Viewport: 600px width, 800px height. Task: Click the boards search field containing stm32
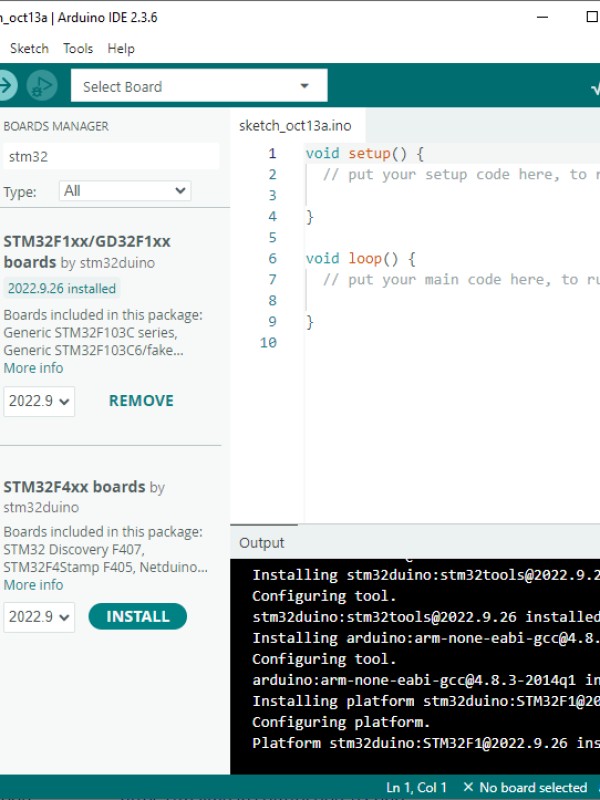110,156
